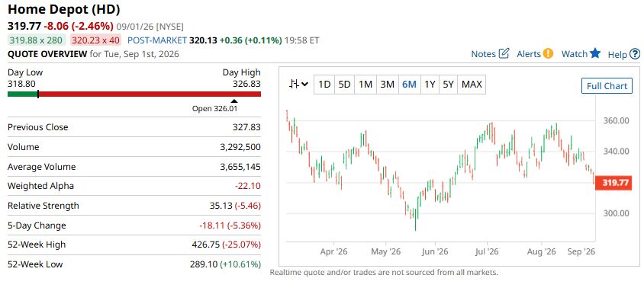644x291 pixels.
Task: Click the Alerts link text
Action: [x=529, y=53]
